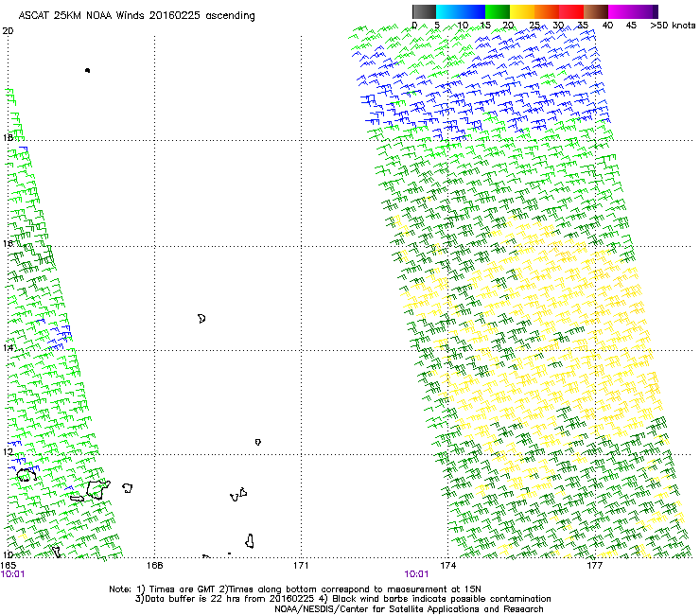The height and width of the screenshot is (615, 700).
Task: Click the small black dot island near 19N
Action: point(87,70)
